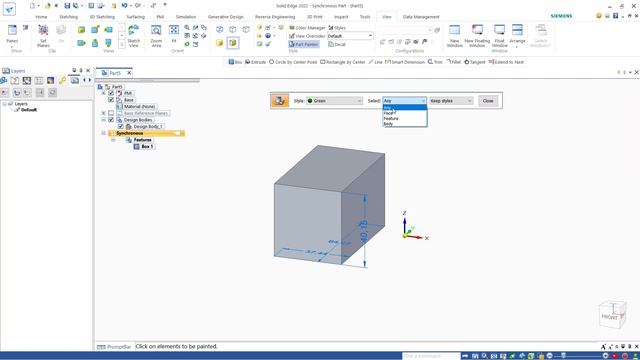The image size is (640, 360).
Task: Select the Zoom Area tool
Action: pyautogui.click(x=156, y=36)
